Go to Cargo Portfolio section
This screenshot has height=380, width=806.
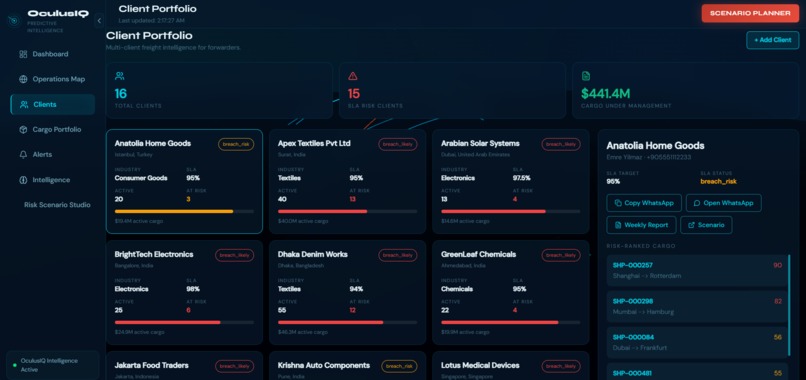tap(52, 130)
